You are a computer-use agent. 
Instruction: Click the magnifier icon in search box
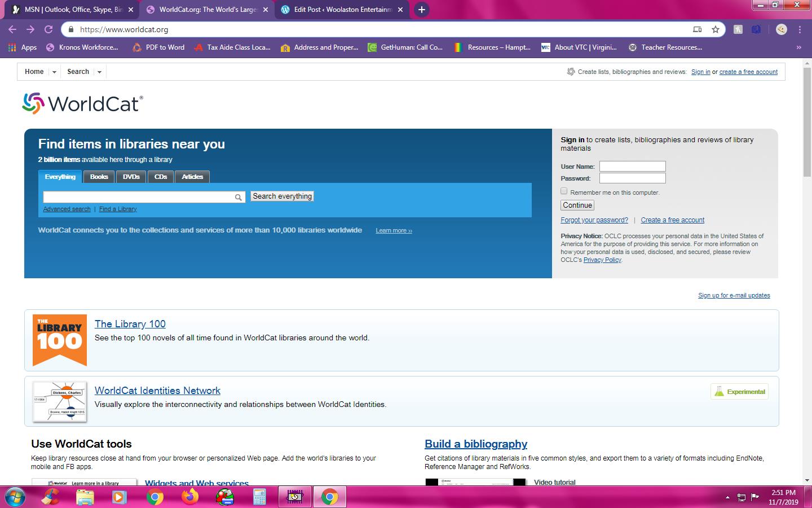pyautogui.click(x=239, y=197)
